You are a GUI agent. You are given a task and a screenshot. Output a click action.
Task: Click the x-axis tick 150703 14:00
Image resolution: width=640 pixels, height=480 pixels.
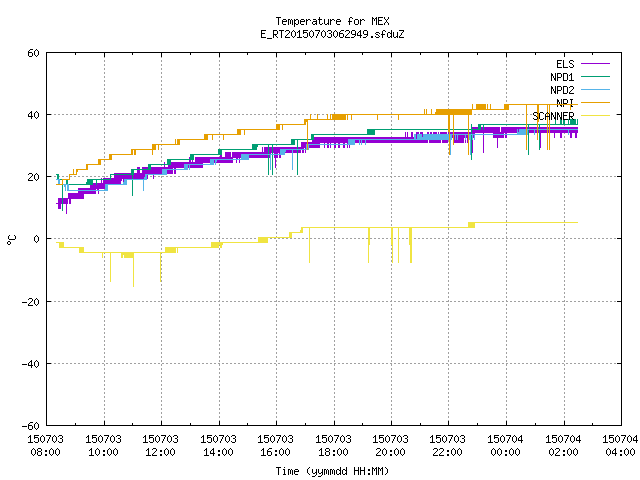pyautogui.click(x=218, y=446)
